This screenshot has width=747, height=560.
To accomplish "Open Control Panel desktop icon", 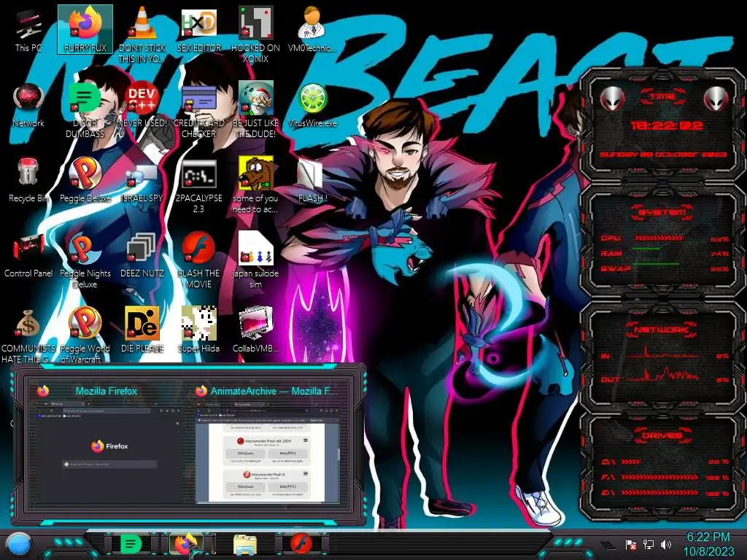I will click(x=28, y=256).
